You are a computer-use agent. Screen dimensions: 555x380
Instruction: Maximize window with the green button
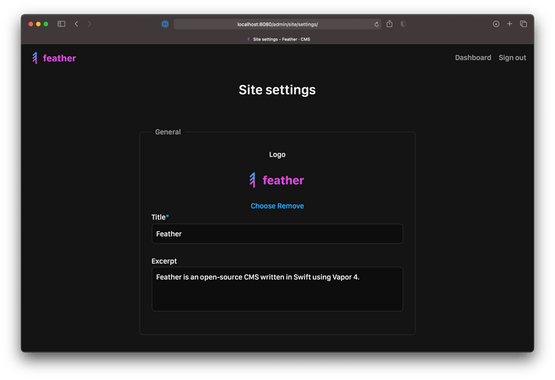pyautogui.click(x=46, y=24)
